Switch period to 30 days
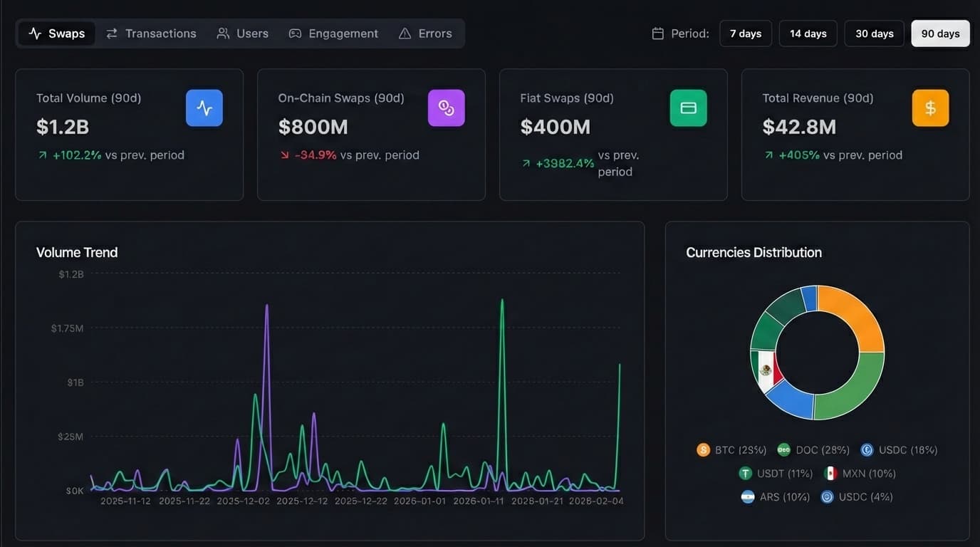Viewport: 980px width, 547px height. [875, 33]
